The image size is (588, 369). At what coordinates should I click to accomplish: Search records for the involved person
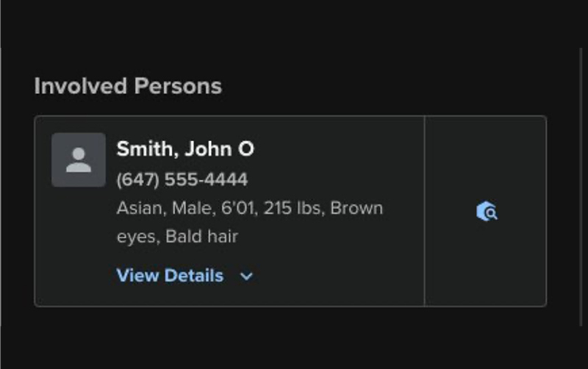click(487, 212)
